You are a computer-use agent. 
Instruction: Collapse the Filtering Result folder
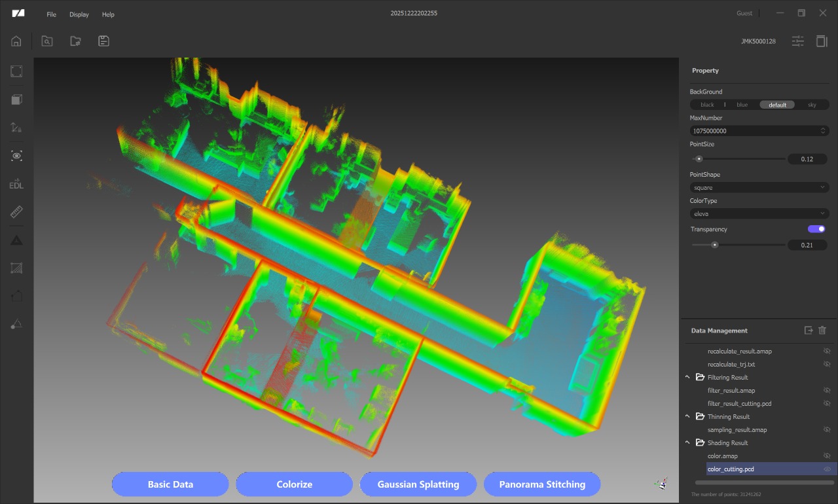687,378
